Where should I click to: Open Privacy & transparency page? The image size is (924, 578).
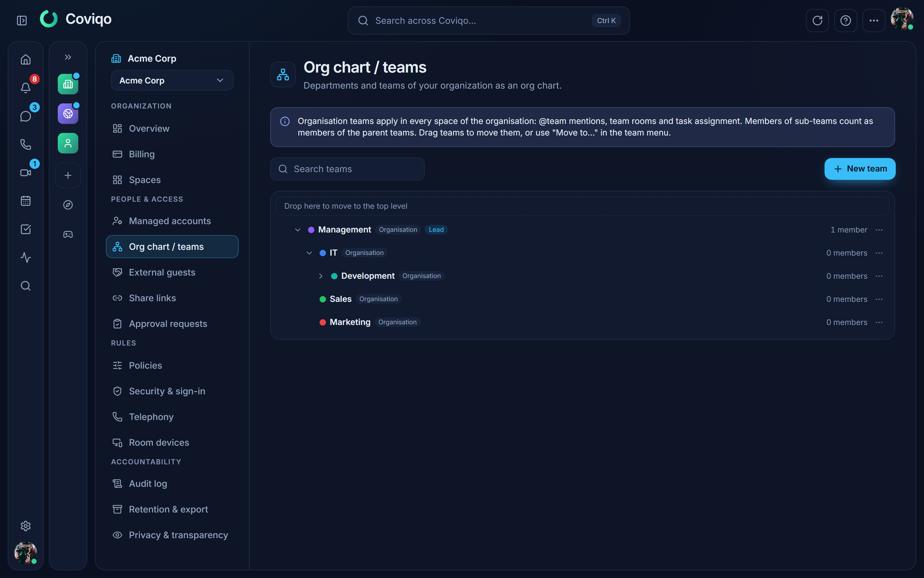point(172,535)
